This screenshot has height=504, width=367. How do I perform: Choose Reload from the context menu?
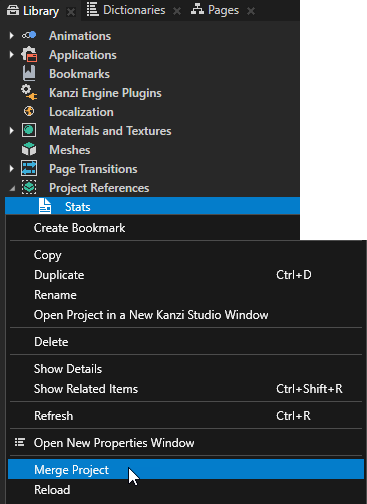[186, 490]
